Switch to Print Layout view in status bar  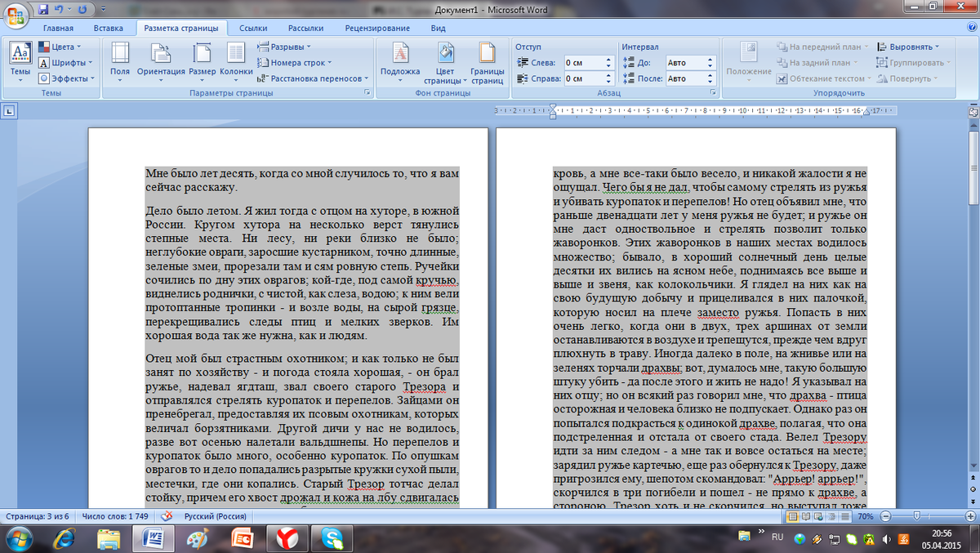click(791, 517)
